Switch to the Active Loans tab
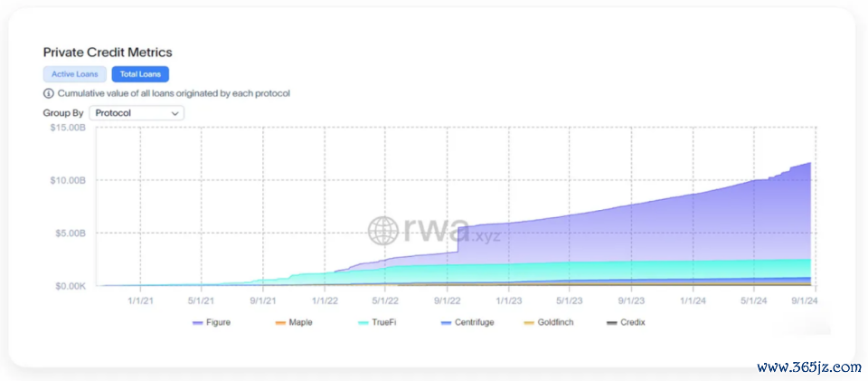868x381 pixels. [74, 74]
